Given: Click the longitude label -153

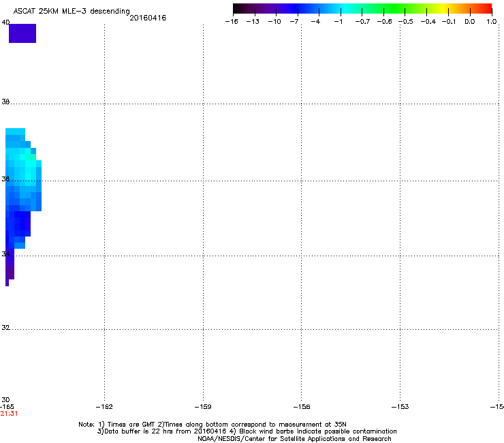Looking at the screenshot, I should tap(400, 407).
